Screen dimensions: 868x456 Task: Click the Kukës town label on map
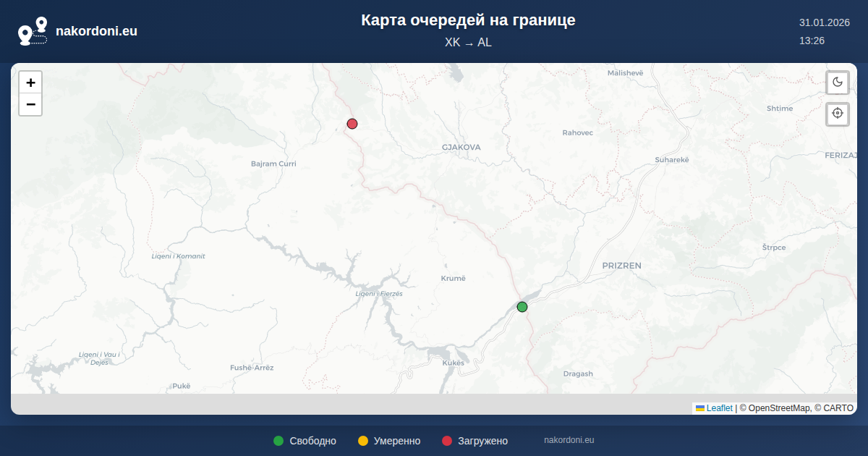452,362
